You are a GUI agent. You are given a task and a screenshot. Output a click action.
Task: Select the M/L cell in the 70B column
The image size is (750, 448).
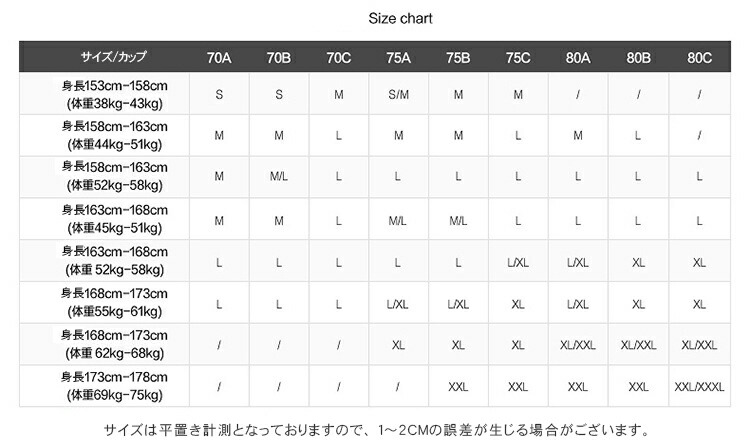pyautogui.click(x=279, y=177)
